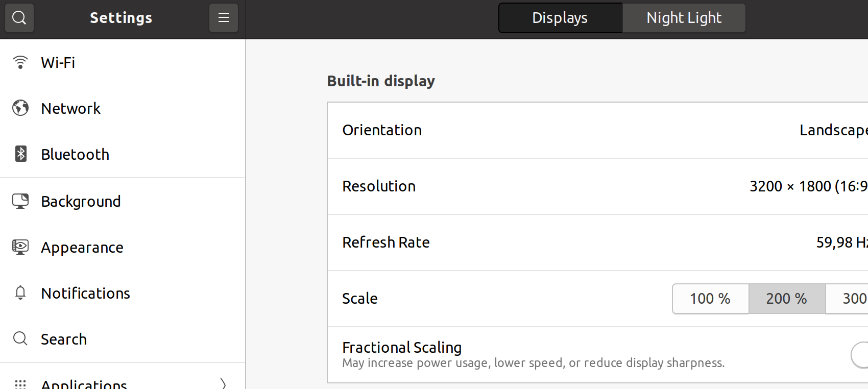This screenshot has height=389, width=868.
Task: Click the Wi-Fi icon in the sidebar
Action: click(20, 62)
